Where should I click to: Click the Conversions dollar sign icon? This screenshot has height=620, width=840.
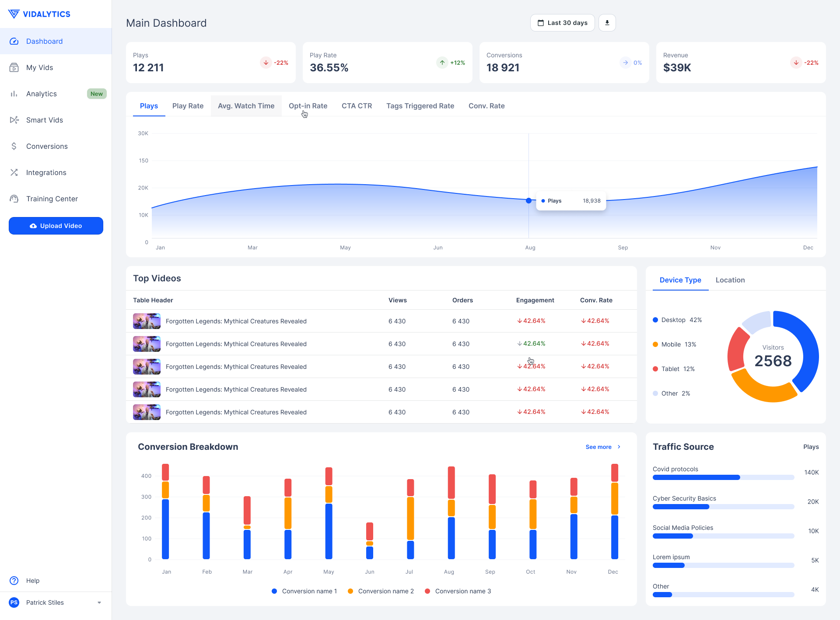click(x=14, y=146)
